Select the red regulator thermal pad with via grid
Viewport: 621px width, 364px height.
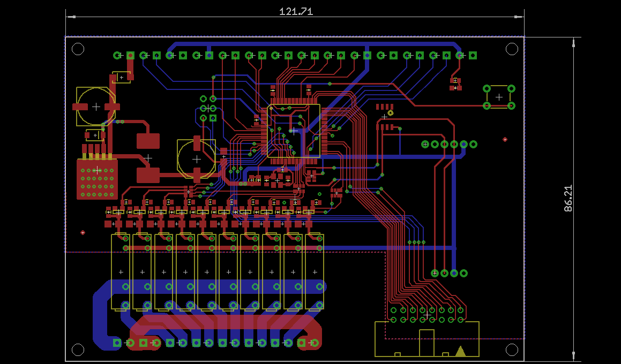[97, 179]
